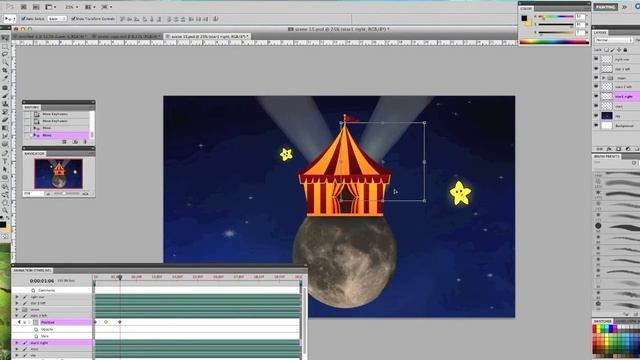Open the Layers blend mode Normal dropdown
Image resolution: width=640 pixels, height=360 pixels.
tap(613, 40)
